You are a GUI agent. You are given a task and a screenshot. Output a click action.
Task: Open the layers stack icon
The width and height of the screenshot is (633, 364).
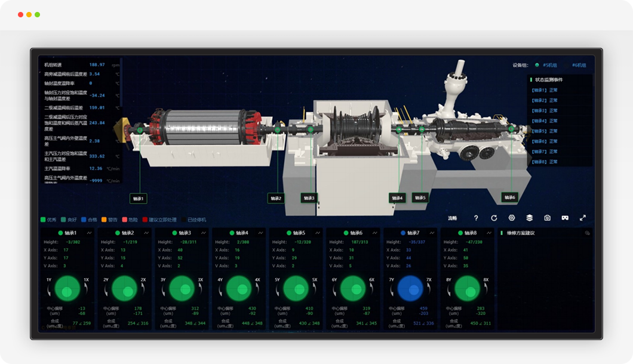coord(529,218)
